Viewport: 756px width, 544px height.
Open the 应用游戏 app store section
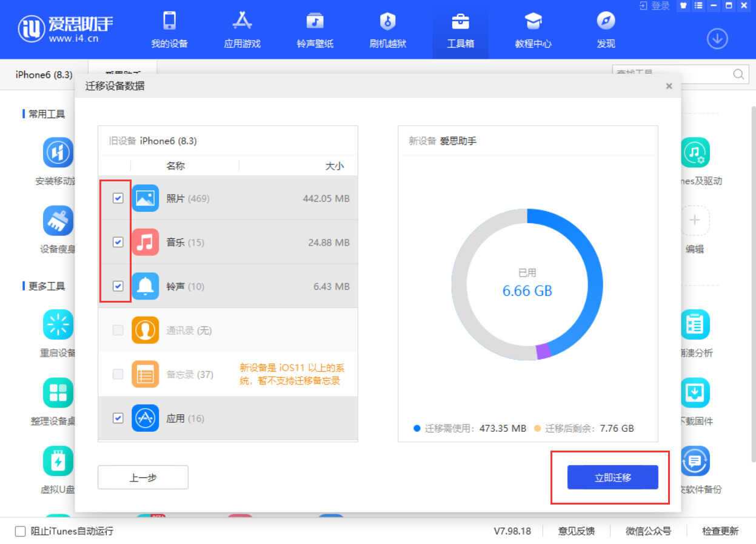(x=242, y=30)
